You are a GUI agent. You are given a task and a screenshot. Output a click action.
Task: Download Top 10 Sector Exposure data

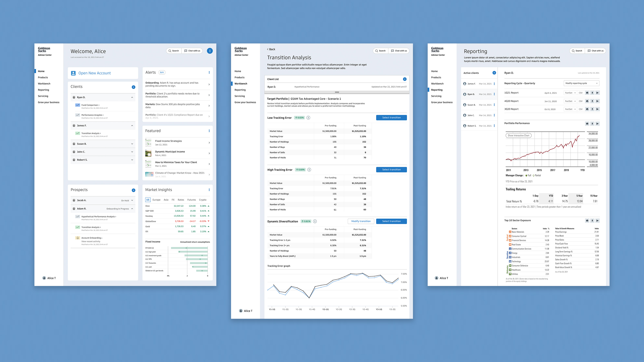(592, 221)
